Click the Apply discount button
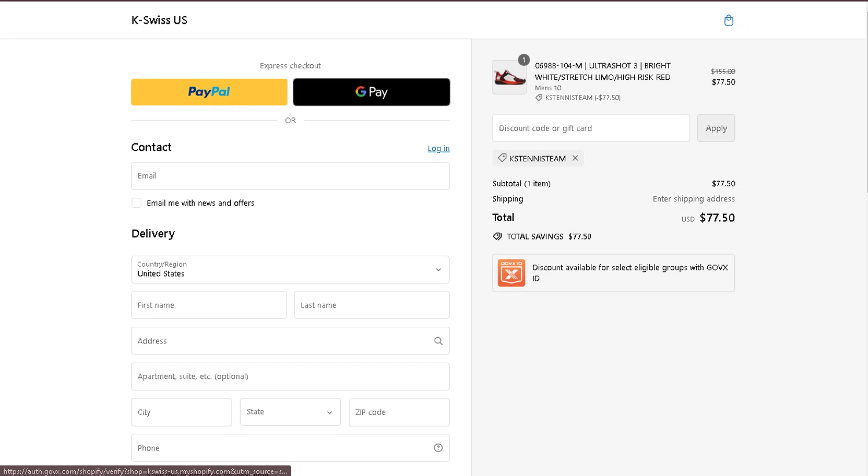Image resolution: width=868 pixels, height=476 pixels. coord(716,128)
